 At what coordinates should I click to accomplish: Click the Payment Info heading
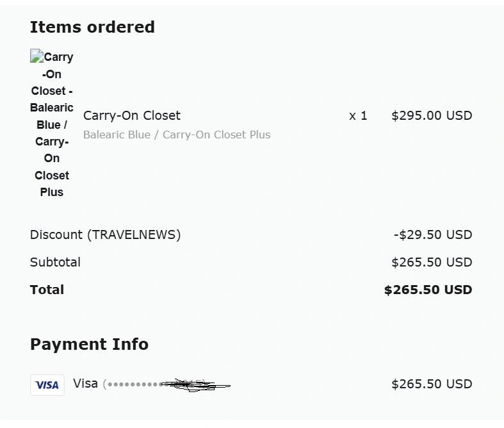89,344
